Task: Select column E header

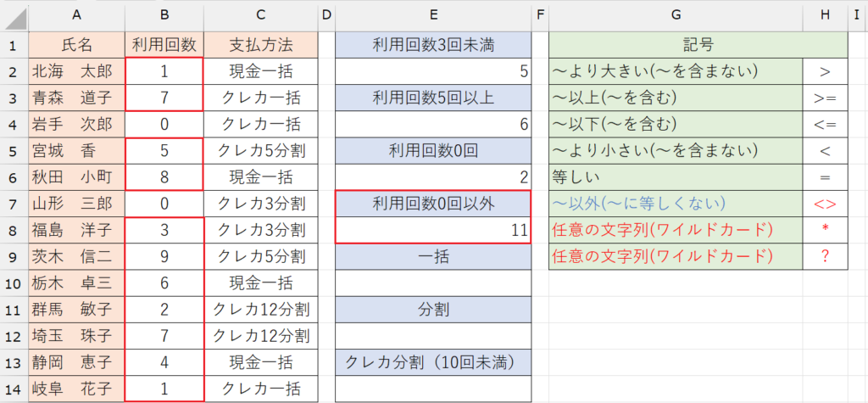Action: [x=433, y=17]
